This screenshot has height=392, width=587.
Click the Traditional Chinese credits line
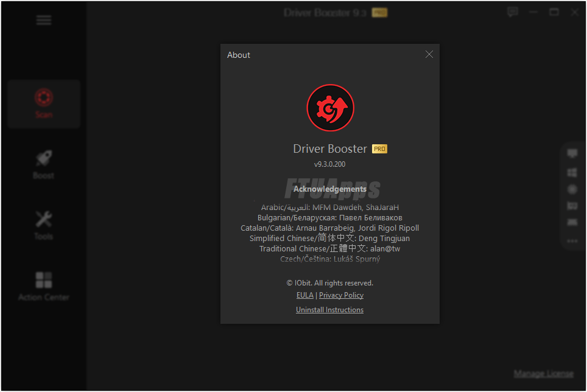click(x=329, y=248)
